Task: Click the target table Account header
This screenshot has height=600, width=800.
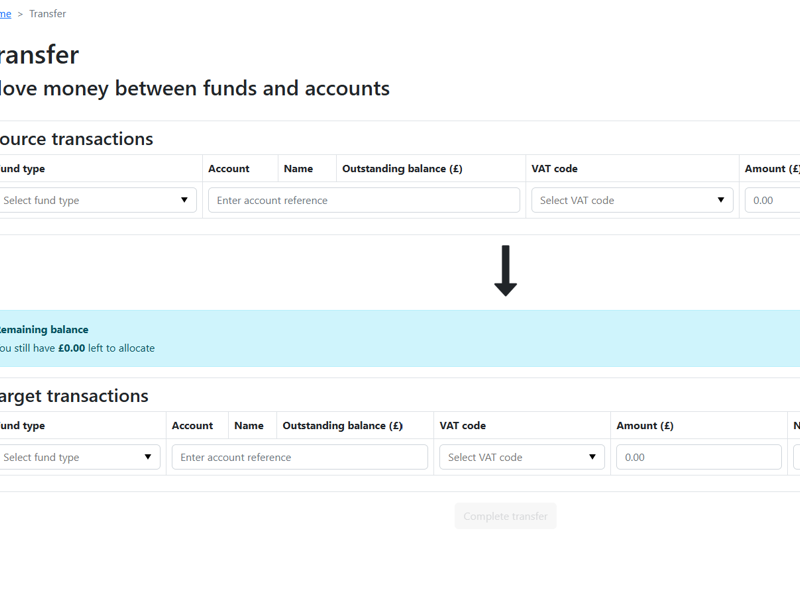Action: point(192,426)
